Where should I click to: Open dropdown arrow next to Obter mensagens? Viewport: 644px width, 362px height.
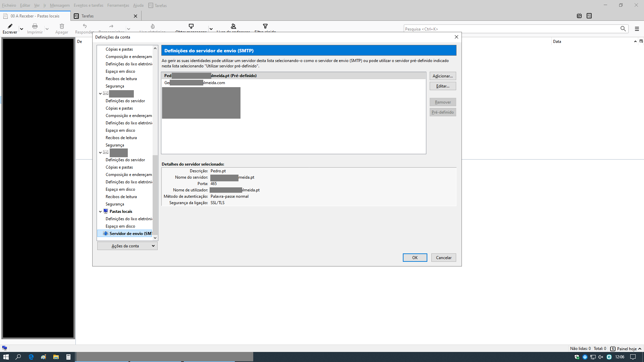[211, 29]
